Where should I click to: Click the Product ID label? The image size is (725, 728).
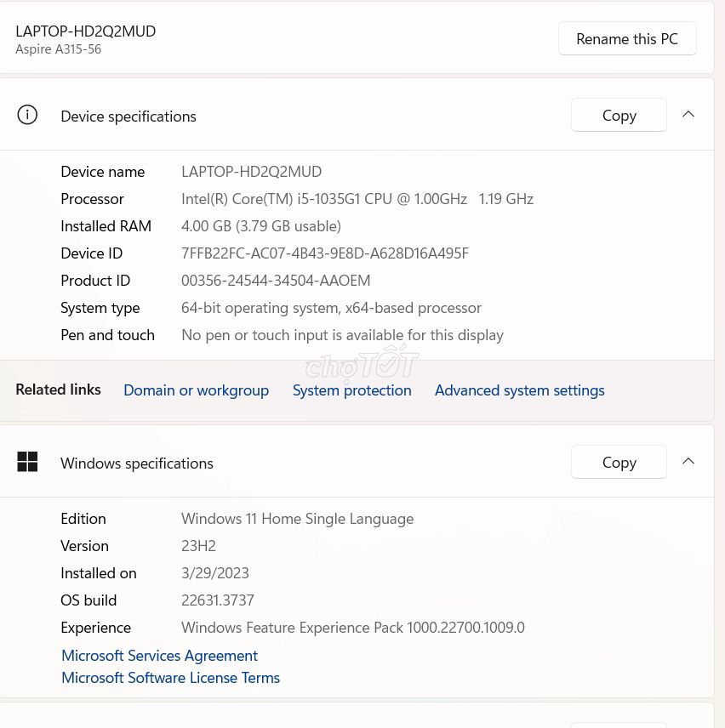point(95,281)
